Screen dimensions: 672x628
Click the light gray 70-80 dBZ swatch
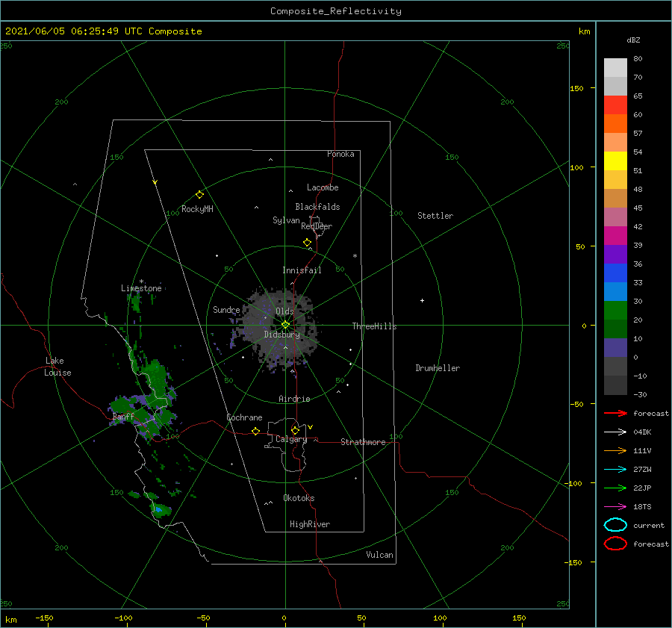pyautogui.click(x=615, y=68)
